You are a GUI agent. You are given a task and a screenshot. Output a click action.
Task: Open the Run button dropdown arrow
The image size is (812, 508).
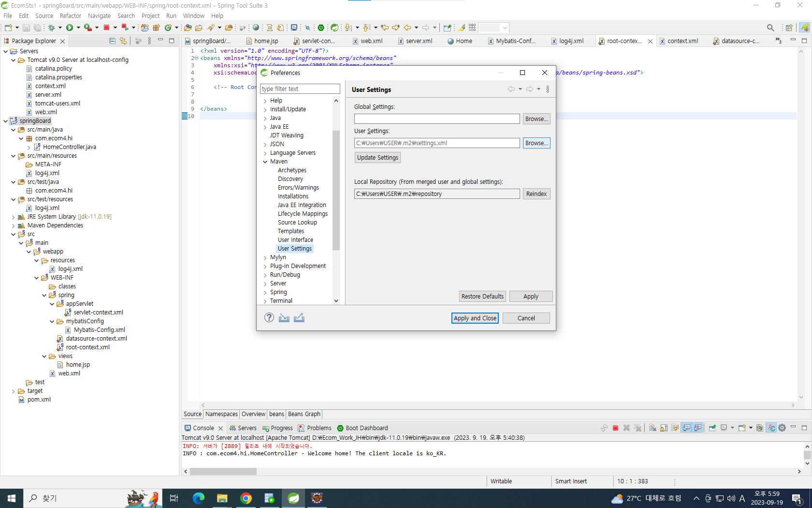coord(78,28)
